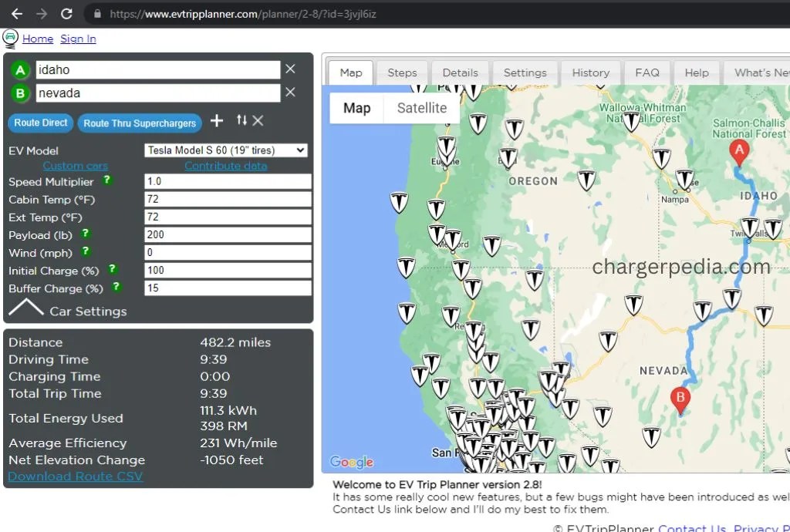Add a waypoint using the plus icon
This screenshot has height=532, width=790.
[x=217, y=120]
